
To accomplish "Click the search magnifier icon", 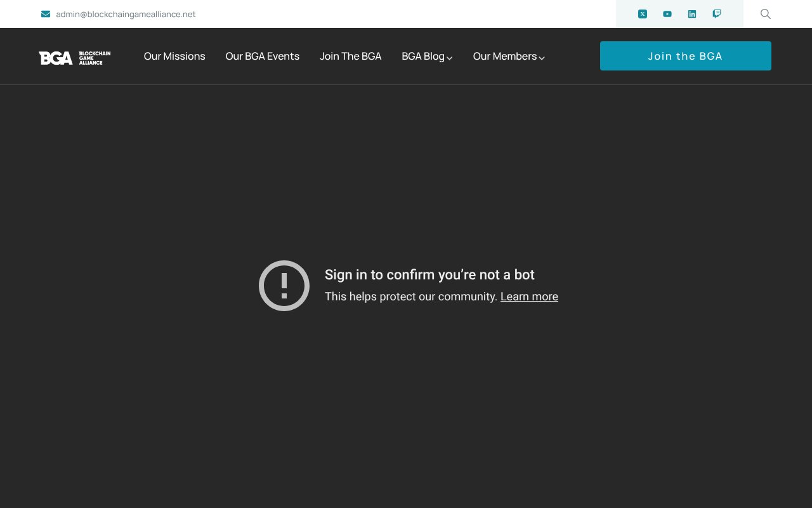I will click(x=766, y=14).
